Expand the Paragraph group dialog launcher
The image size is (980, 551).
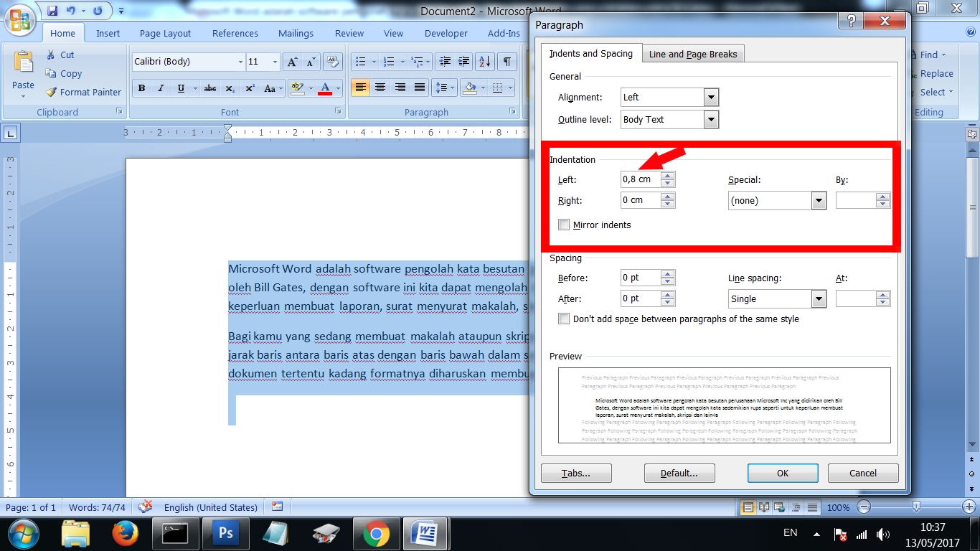[512, 112]
